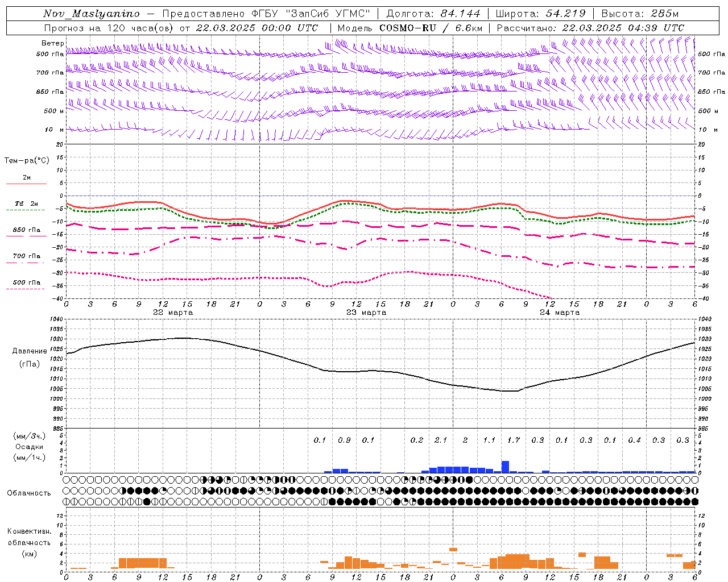Click the 0.2 precipitation value
The height and width of the screenshot is (582, 728).
[x=417, y=440]
